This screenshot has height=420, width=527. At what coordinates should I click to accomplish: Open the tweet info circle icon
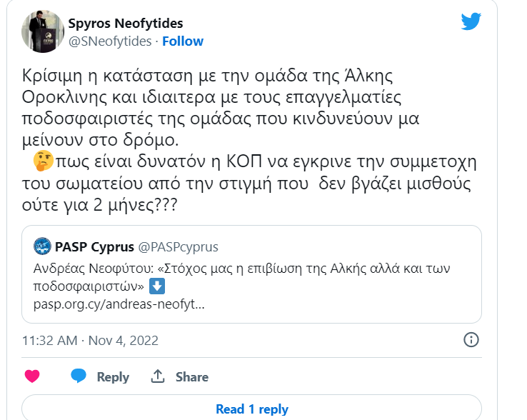tap(471, 339)
